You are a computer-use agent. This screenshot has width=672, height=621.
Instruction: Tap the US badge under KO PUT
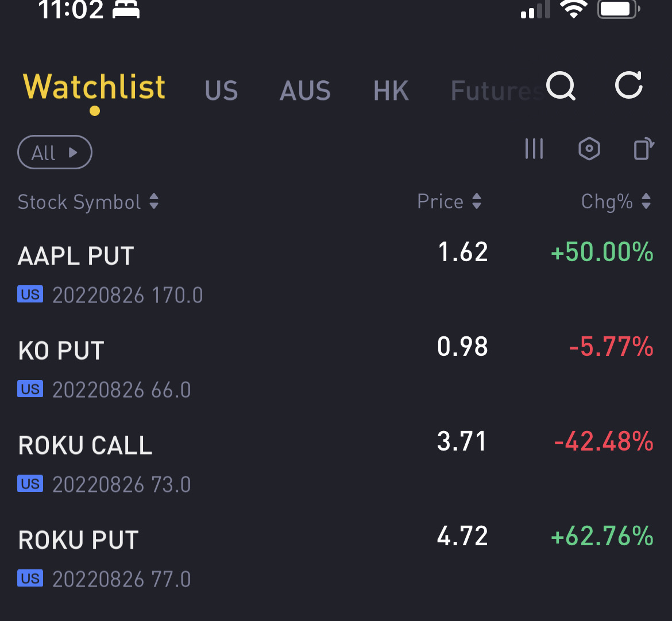pos(30,390)
